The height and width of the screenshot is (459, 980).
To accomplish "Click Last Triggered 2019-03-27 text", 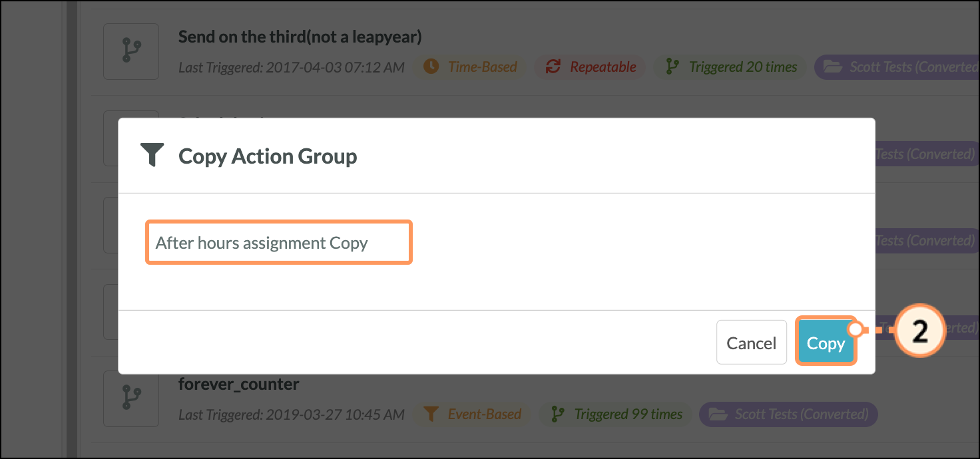I will click(x=292, y=414).
